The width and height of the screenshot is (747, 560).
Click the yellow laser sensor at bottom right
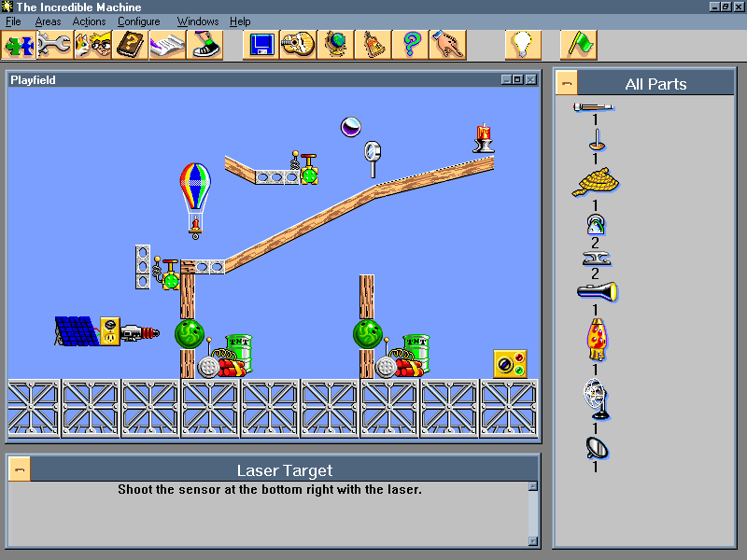[510, 364]
